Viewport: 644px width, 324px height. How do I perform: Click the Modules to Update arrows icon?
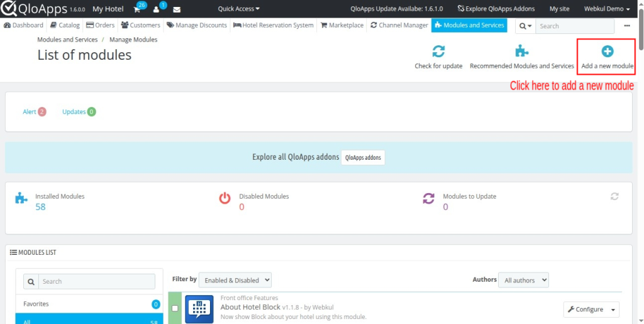click(428, 199)
